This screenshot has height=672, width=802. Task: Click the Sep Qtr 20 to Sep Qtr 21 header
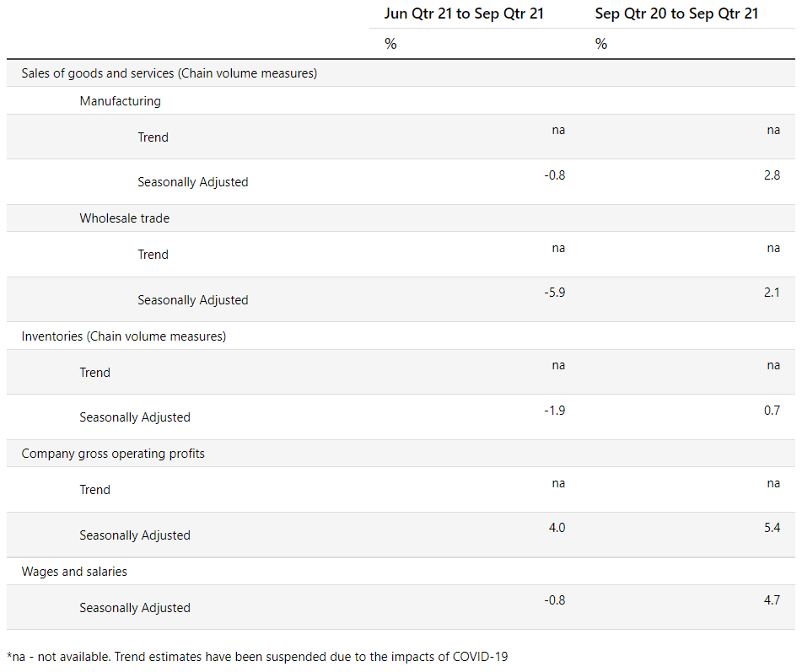pyautogui.click(x=678, y=13)
